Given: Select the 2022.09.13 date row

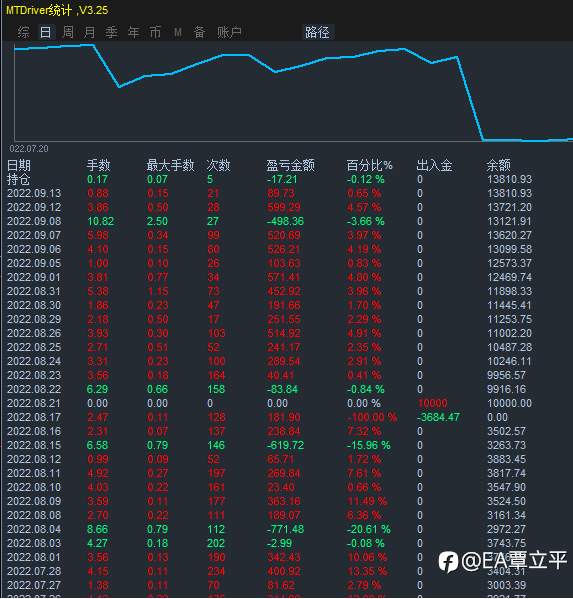Looking at the screenshot, I should tap(34, 193).
